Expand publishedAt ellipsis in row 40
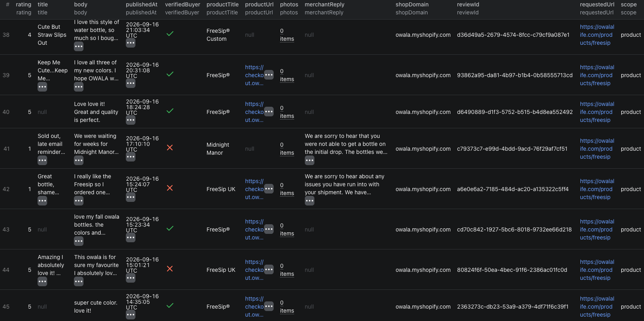 (x=131, y=120)
